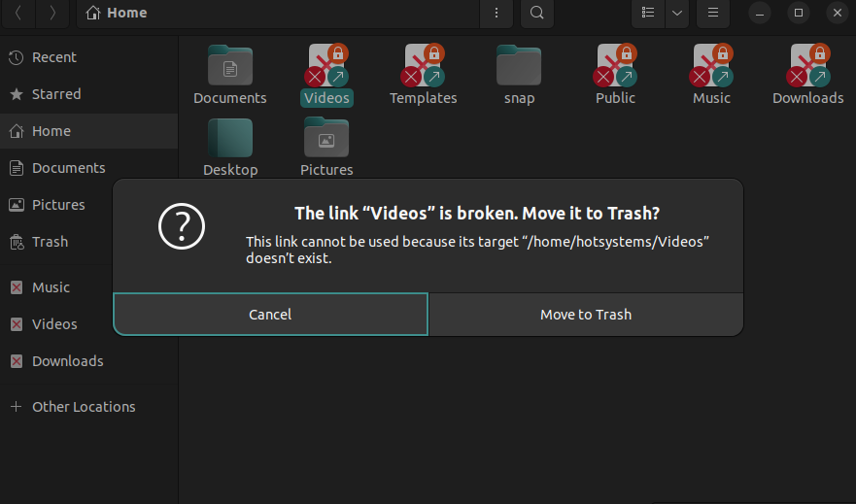Open the hamburger main menu
Viewport: 856px width, 504px height.
[x=713, y=13]
